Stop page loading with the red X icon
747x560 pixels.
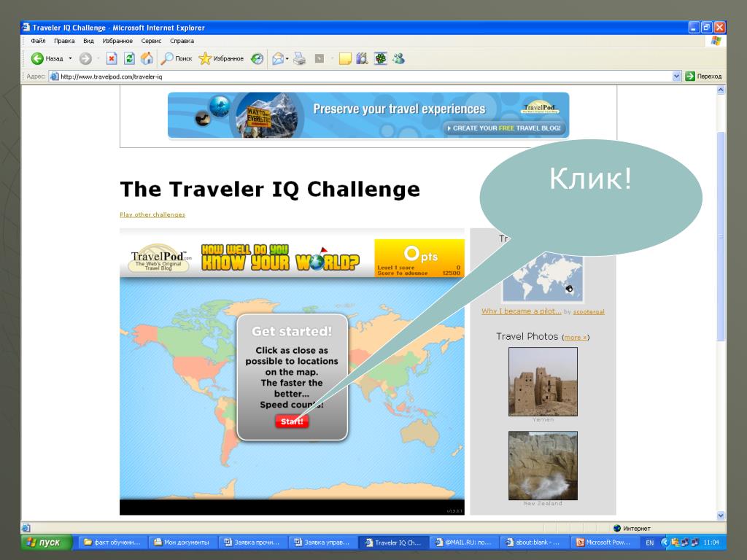pos(112,58)
